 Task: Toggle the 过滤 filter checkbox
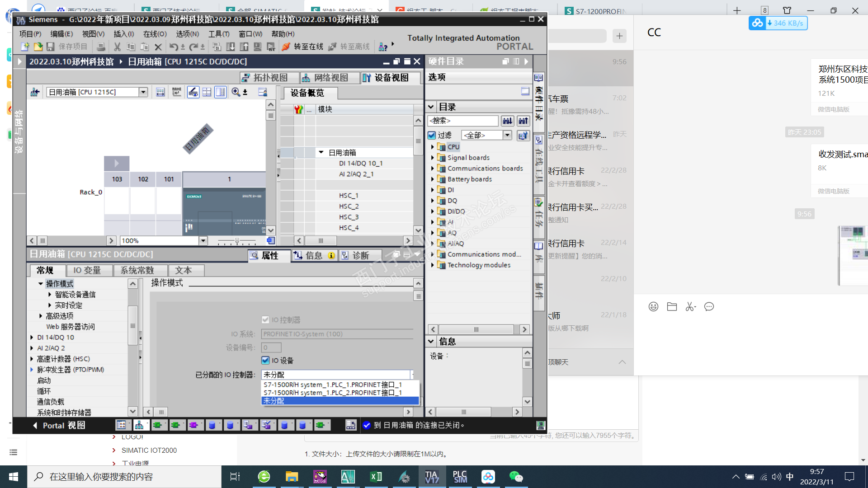(432, 135)
